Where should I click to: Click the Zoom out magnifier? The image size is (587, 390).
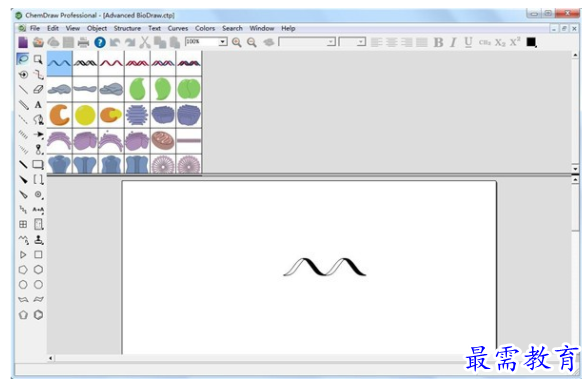[252, 42]
